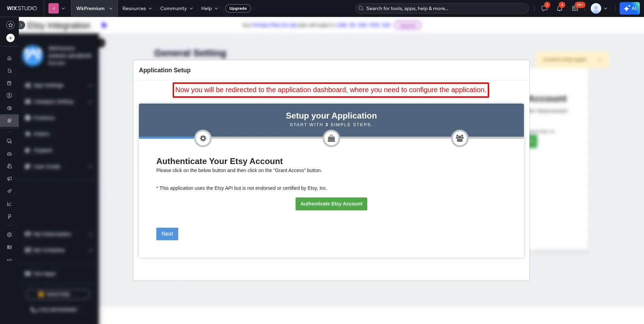
Task: Expand the Resources menu
Action: (136, 8)
